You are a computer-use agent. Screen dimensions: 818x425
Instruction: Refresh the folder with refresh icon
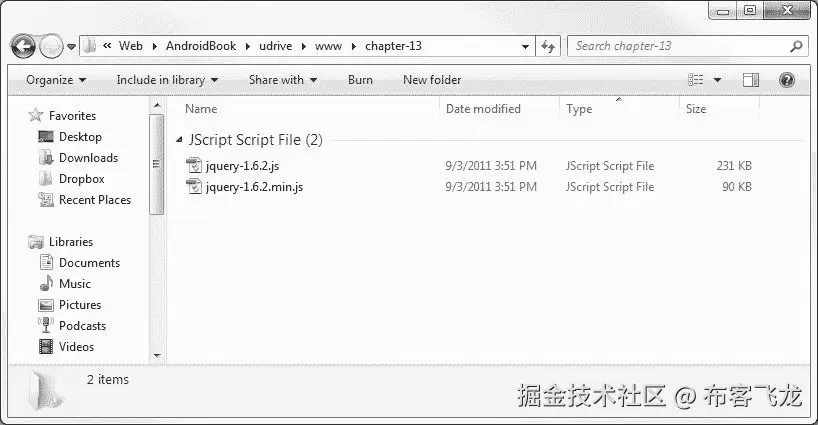(x=548, y=46)
